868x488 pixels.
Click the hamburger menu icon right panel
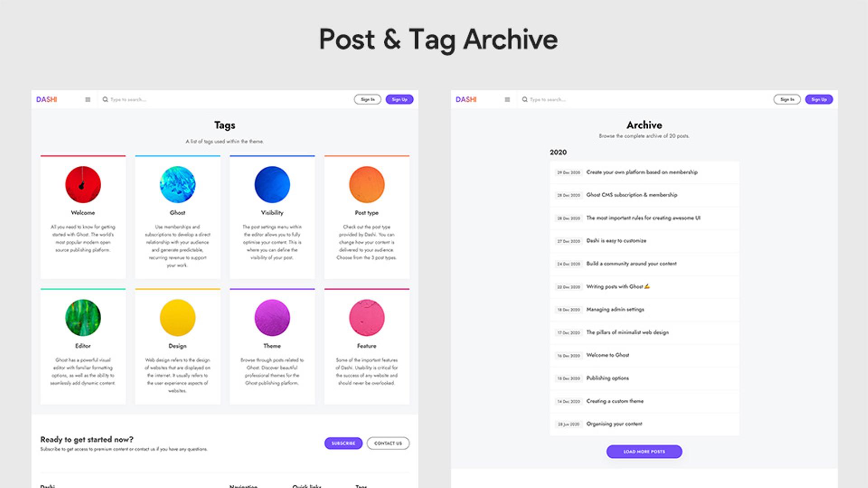click(507, 99)
